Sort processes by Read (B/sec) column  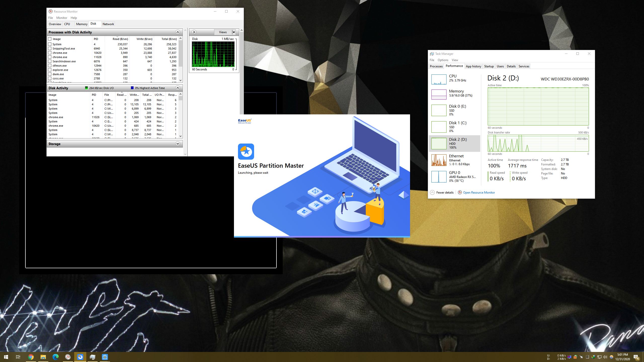[117, 39]
